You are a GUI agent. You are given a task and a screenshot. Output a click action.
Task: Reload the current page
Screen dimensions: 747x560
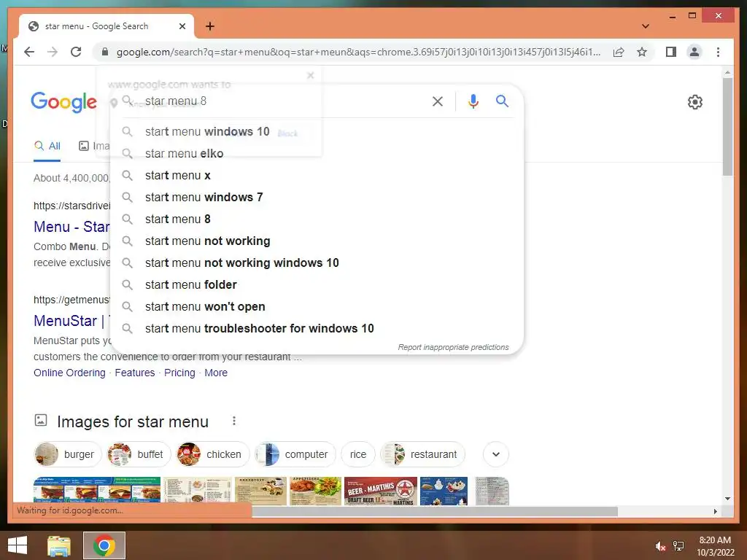tap(76, 52)
